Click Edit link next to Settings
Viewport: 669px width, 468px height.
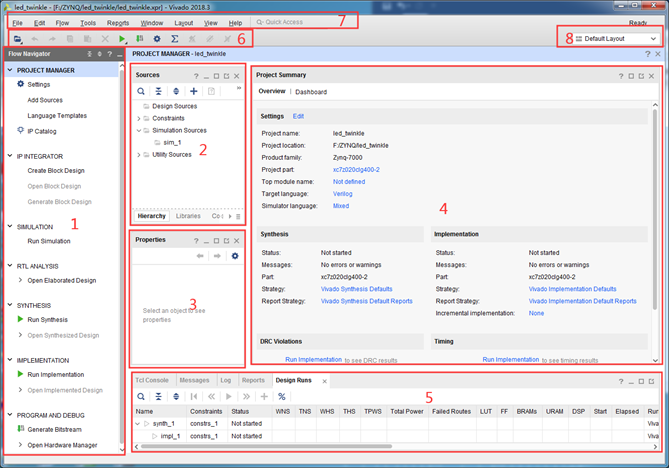[x=298, y=116]
